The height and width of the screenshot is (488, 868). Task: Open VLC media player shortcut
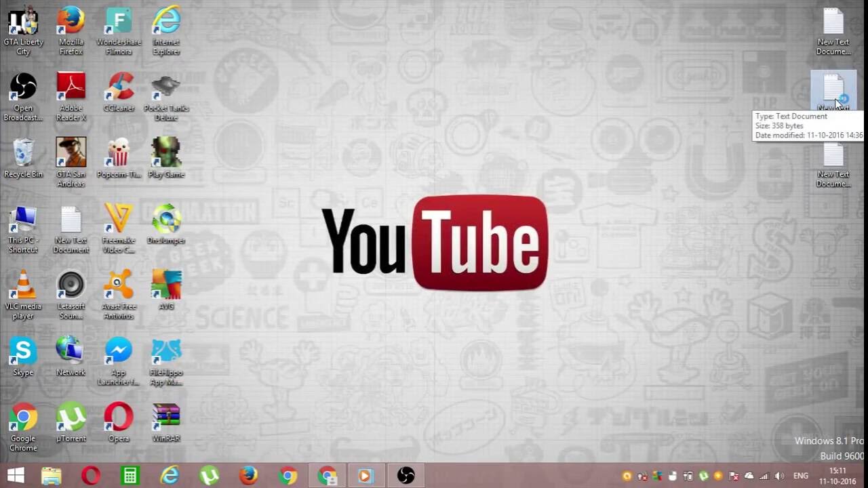click(23, 295)
